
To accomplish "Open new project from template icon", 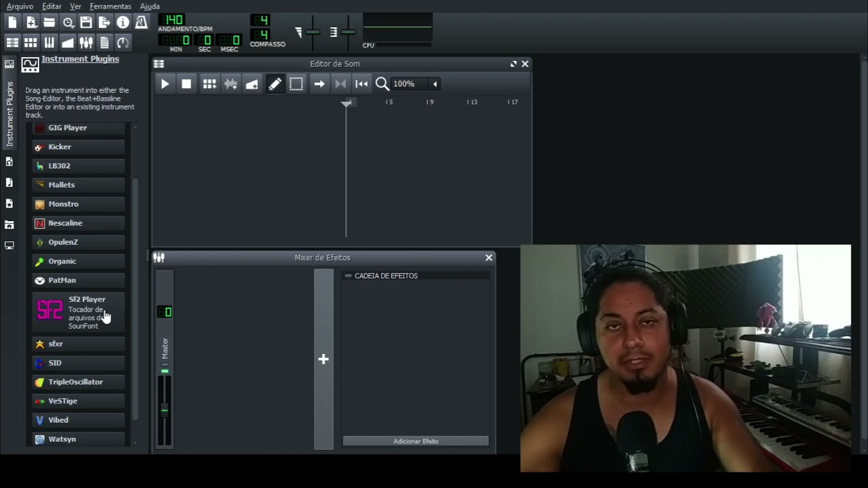I will coord(31,22).
